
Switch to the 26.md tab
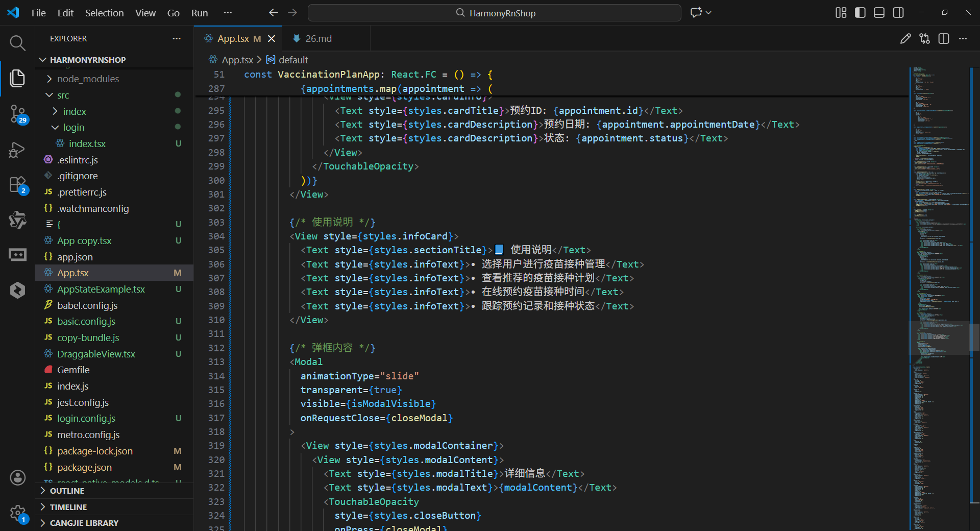318,39
